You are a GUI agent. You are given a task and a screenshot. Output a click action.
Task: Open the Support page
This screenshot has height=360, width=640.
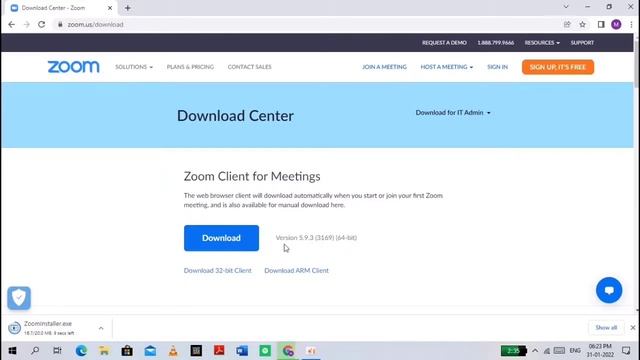[x=582, y=42]
